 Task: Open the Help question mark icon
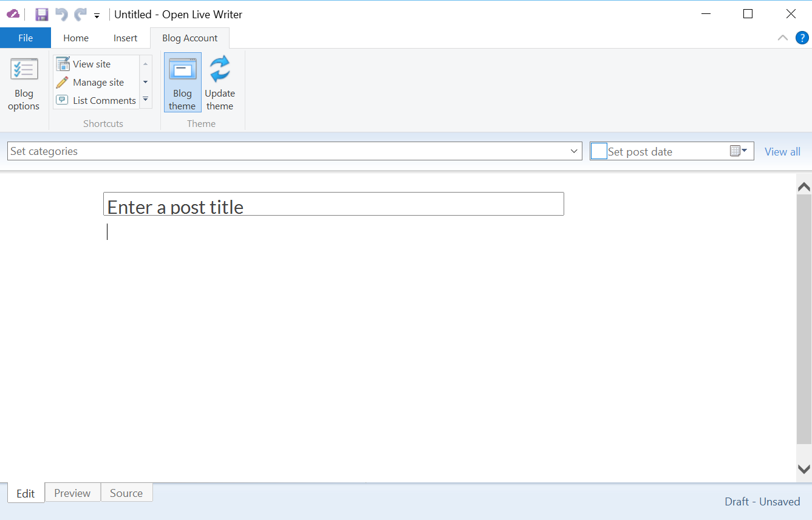pos(802,38)
